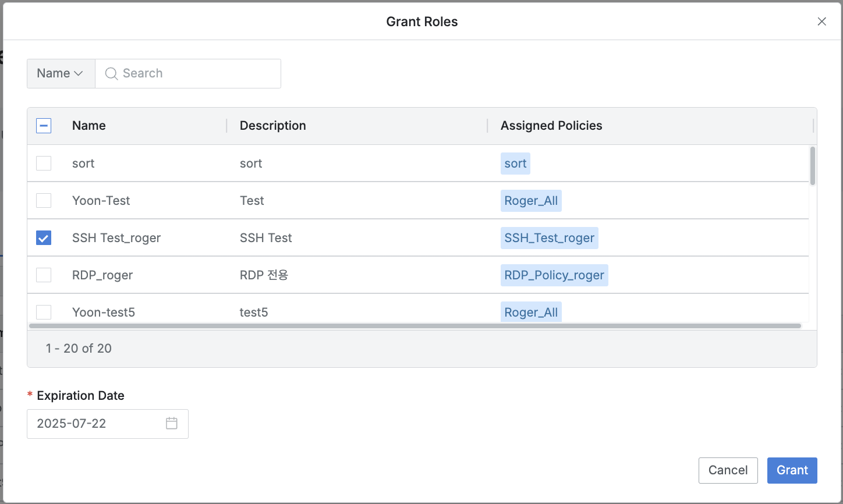Close the Grant Roles dialog

(x=821, y=22)
